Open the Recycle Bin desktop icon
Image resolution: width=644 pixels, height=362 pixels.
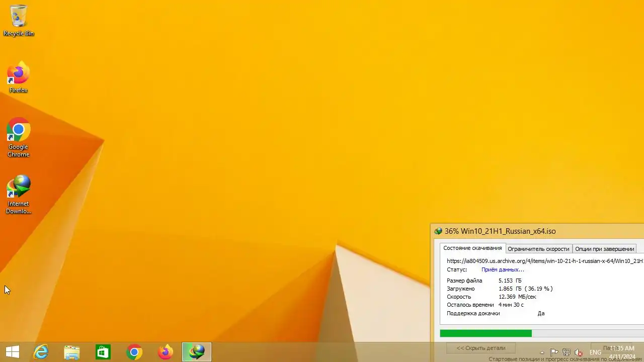click(19, 21)
